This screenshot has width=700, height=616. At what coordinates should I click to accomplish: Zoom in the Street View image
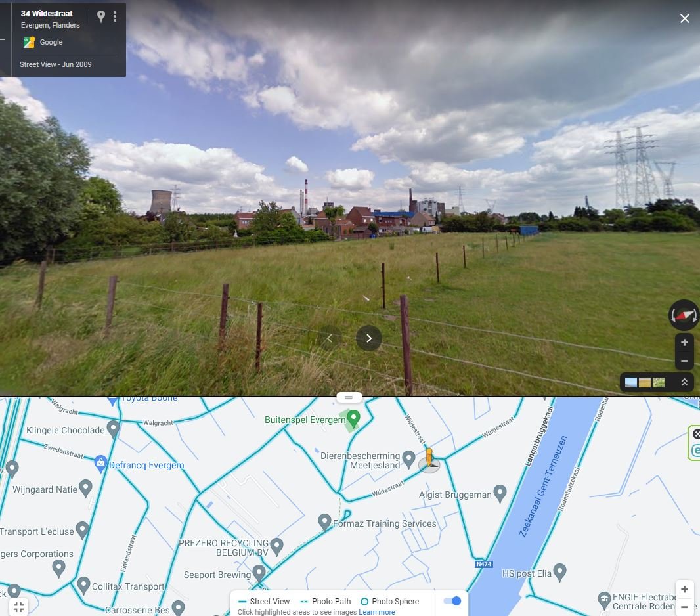point(684,343)
